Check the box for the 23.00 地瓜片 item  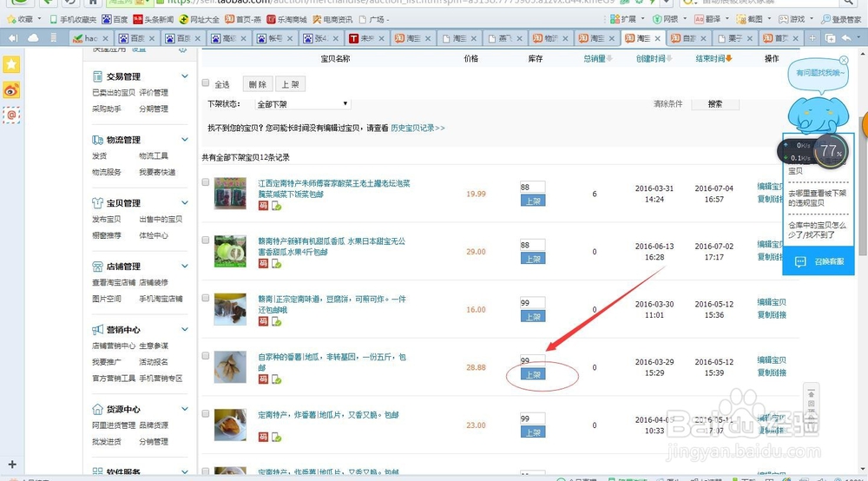206,413
